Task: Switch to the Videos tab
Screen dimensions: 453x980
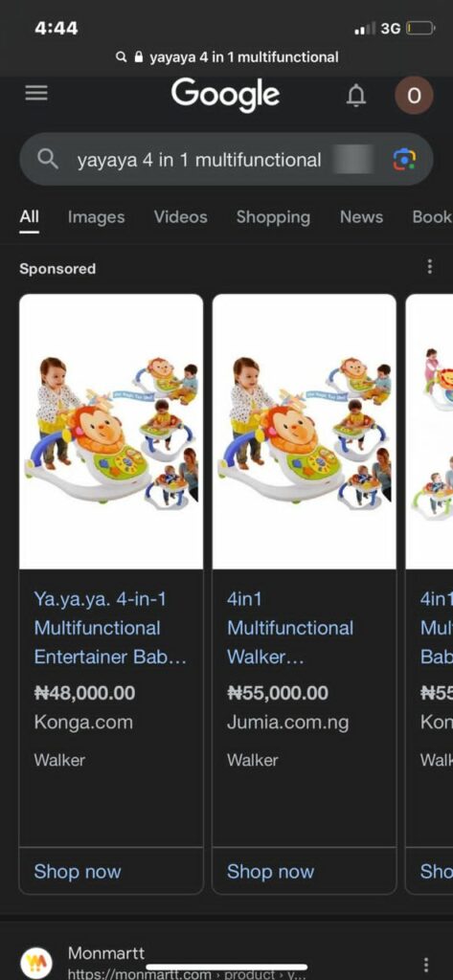Action: 181,217
